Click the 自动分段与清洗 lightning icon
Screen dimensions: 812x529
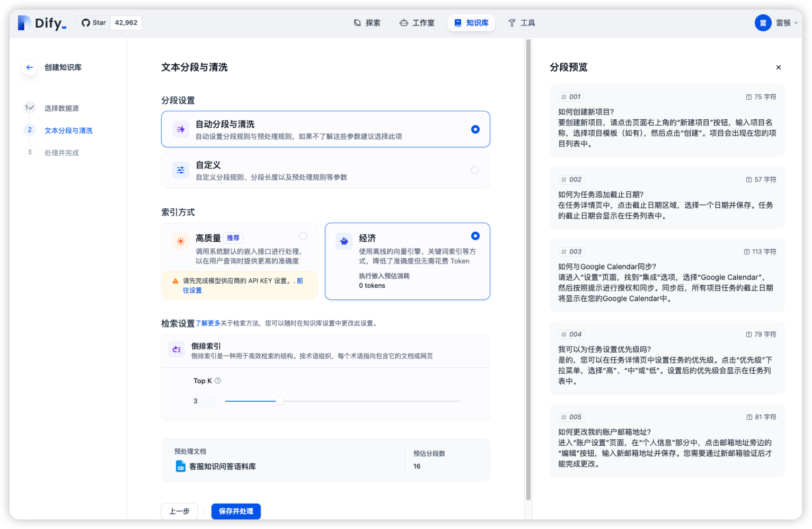pos(181,129)
